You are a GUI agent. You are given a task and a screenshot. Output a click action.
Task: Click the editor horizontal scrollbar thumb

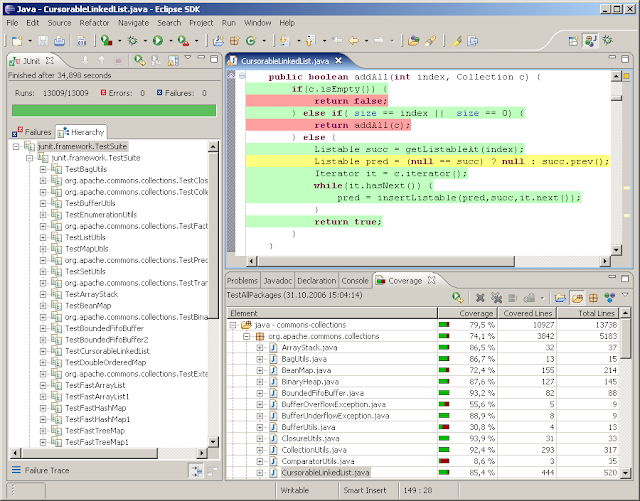click(386, 261)
